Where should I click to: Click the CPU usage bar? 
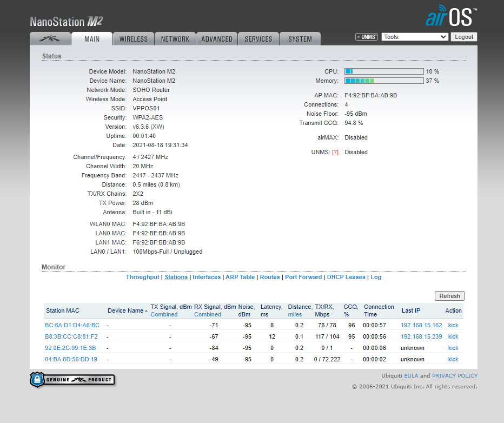tap(384, 71)
